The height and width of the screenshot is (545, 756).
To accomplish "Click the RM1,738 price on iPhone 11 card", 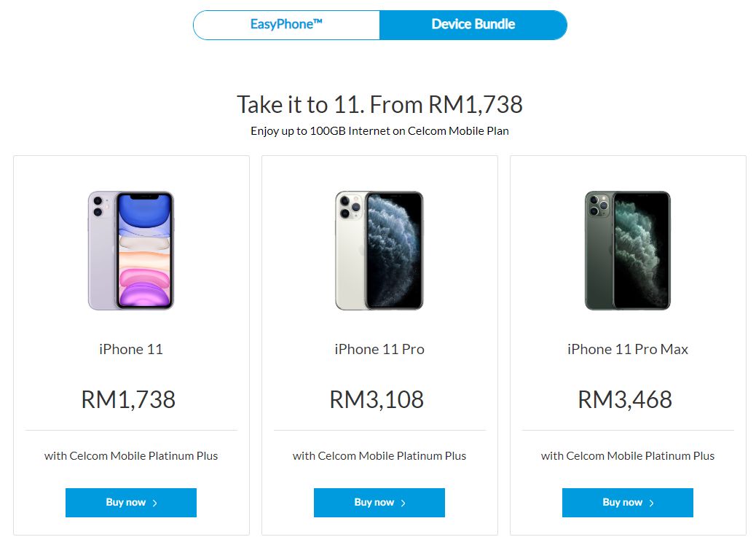I will [x=128, y=399].
